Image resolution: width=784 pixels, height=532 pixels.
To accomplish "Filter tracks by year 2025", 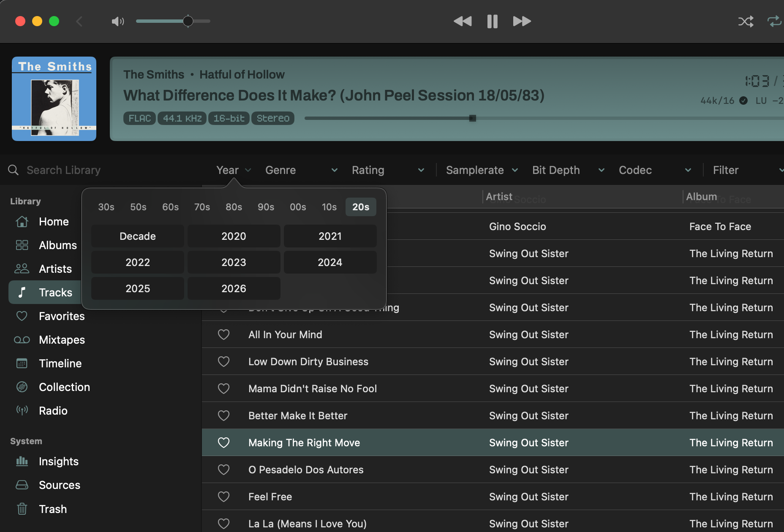I will pyautogui.click(x=138, y=288).
